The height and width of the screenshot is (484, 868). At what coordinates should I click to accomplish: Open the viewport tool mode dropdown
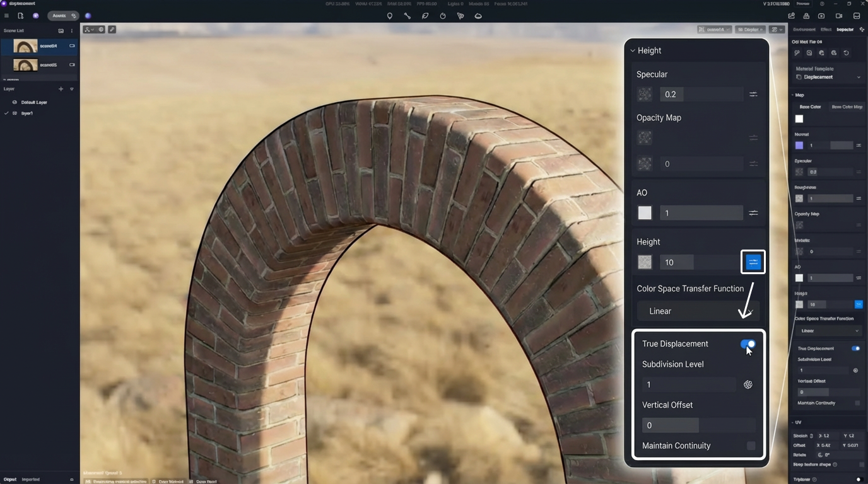[x=89, y=30]
